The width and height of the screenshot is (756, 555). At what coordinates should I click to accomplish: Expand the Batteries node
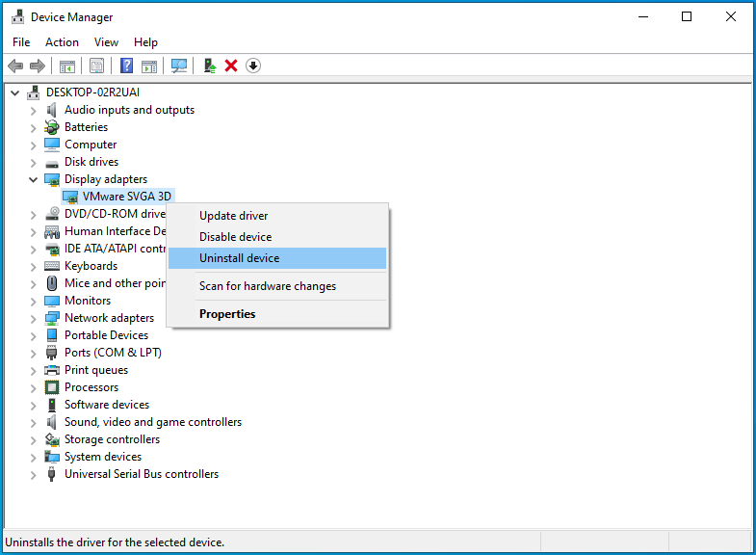(x=34, y=128)
